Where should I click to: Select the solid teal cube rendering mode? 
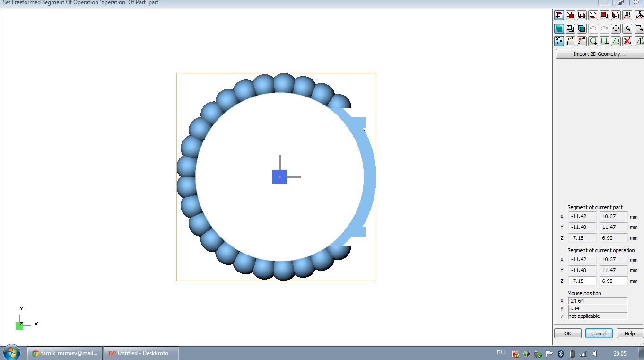(582, 28)
